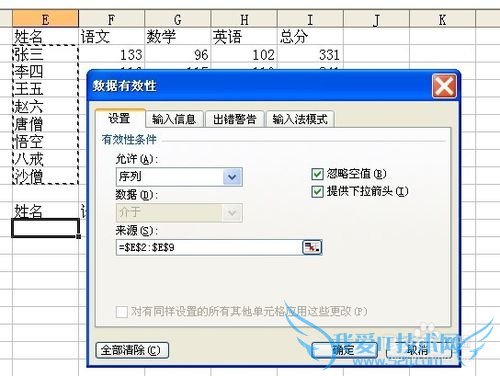
Task: Click cell with value 102
Action: 244,54
